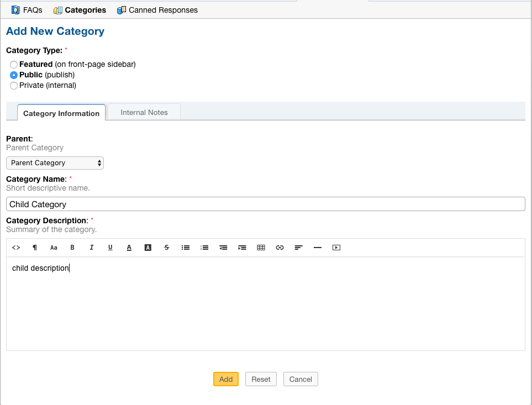Insert a hyperlink via link icon
Image resolution: width=532 pixels, height=405 pixels.
coord(280,248)
